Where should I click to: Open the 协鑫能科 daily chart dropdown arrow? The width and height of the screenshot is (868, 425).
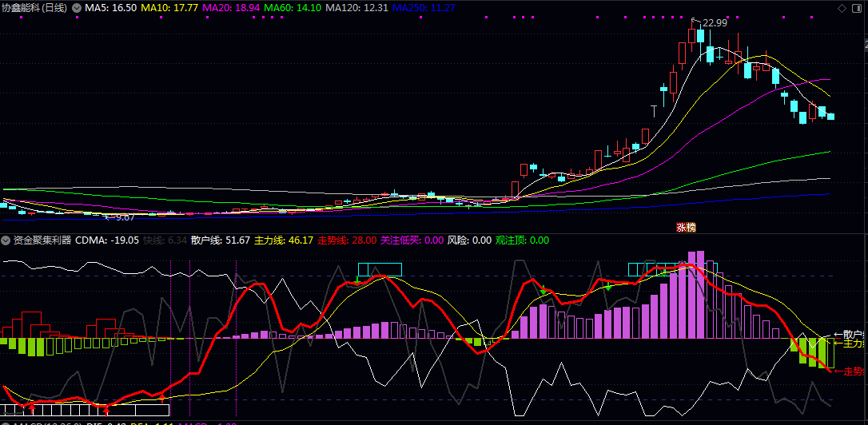click(77, 8)
